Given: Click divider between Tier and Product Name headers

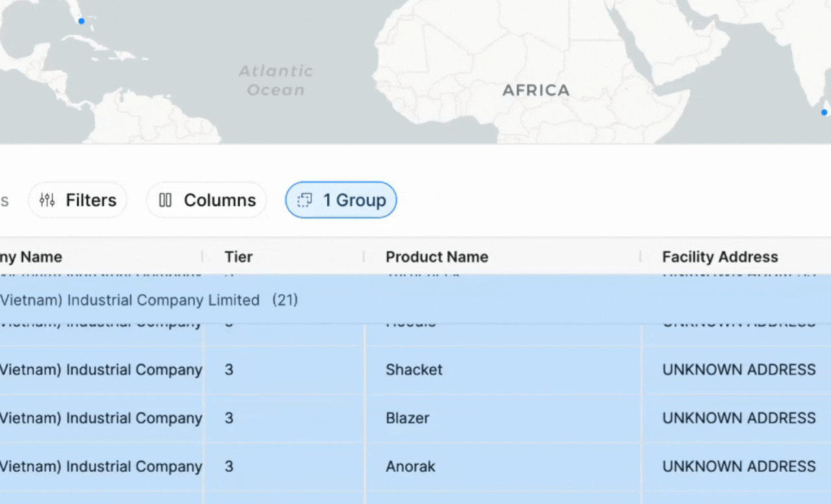Looking at the screenshot, I should click(364, 257).
